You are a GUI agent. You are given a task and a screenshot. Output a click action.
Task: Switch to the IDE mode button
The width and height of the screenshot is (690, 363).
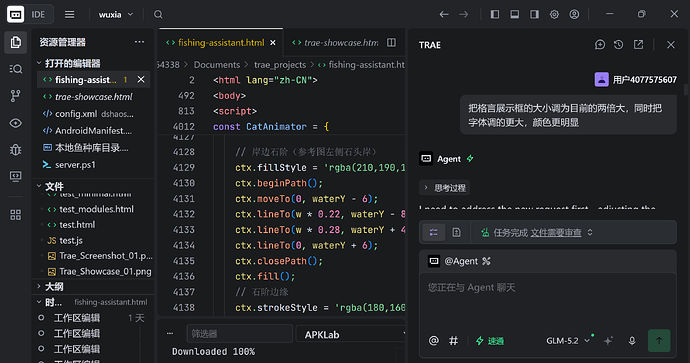pyautogui.click(x=30, y=15)
